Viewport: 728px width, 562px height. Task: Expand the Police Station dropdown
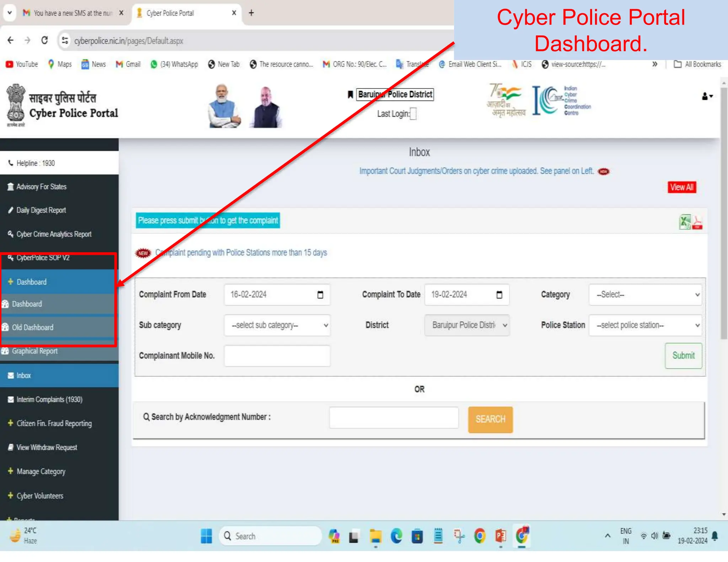(x=645, y=325)
